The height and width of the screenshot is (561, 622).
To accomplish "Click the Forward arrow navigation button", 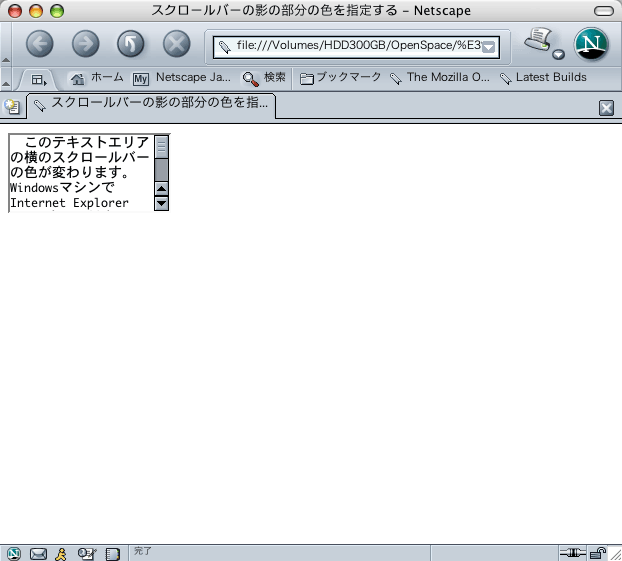I will pyautogui.click(x=85, y=44).
